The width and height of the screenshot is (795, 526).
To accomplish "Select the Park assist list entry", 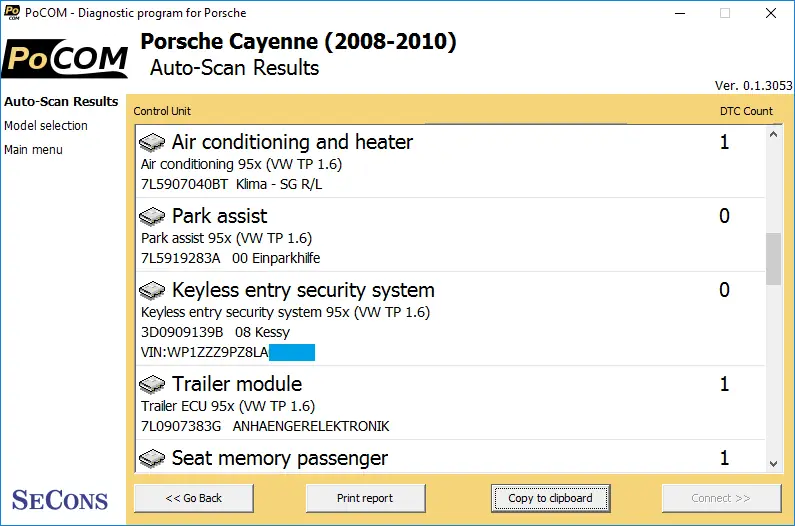I will (x=450, y=235).
